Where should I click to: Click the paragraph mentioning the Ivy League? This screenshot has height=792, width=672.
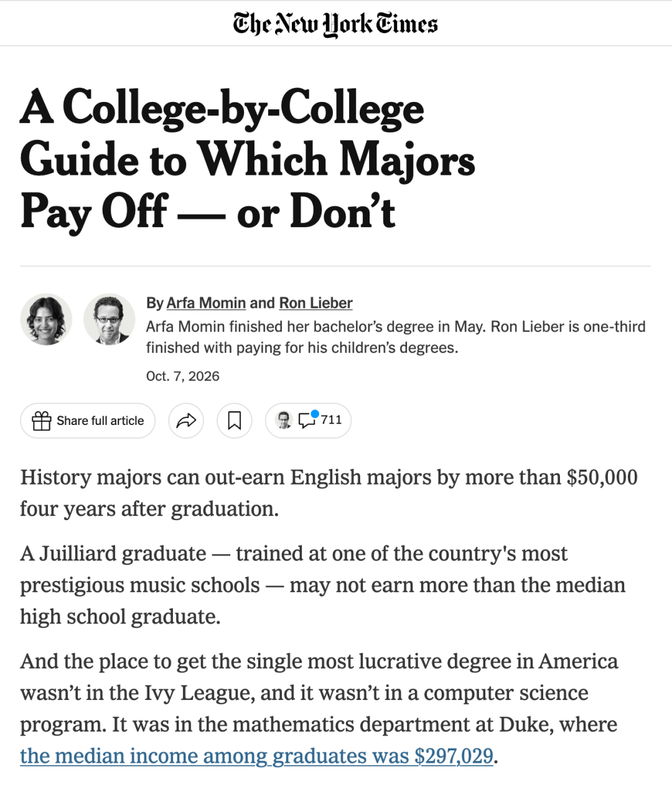[x=319, y=709]
